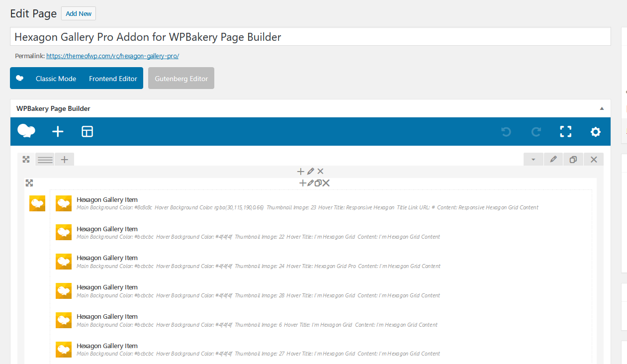Add a column using the row plus tab

pyautogui.click(x=64, y=160)
